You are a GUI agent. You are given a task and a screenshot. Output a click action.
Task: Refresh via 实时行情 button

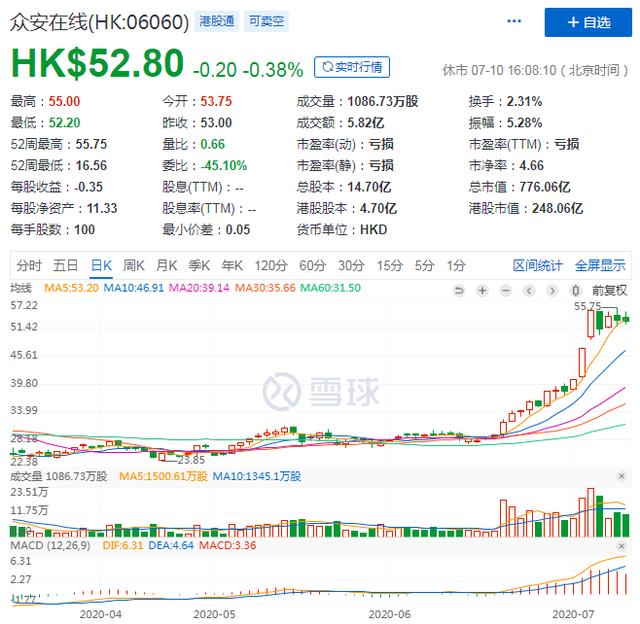tap(352, 67)
